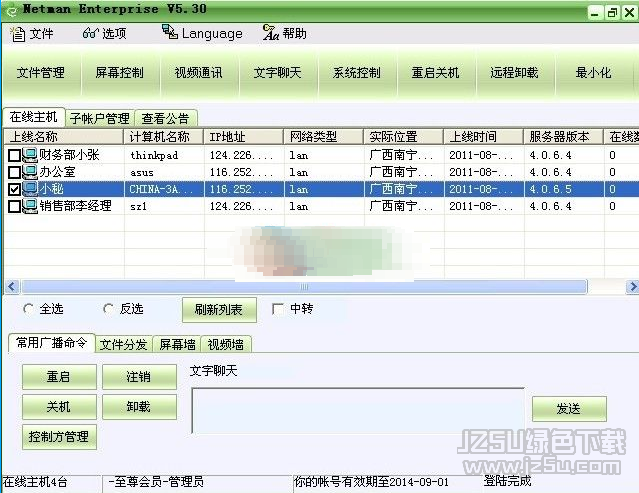The image size is (639, 493).
Task: Click 登陆完成 status bar text
Action: (x=508, y=481)
